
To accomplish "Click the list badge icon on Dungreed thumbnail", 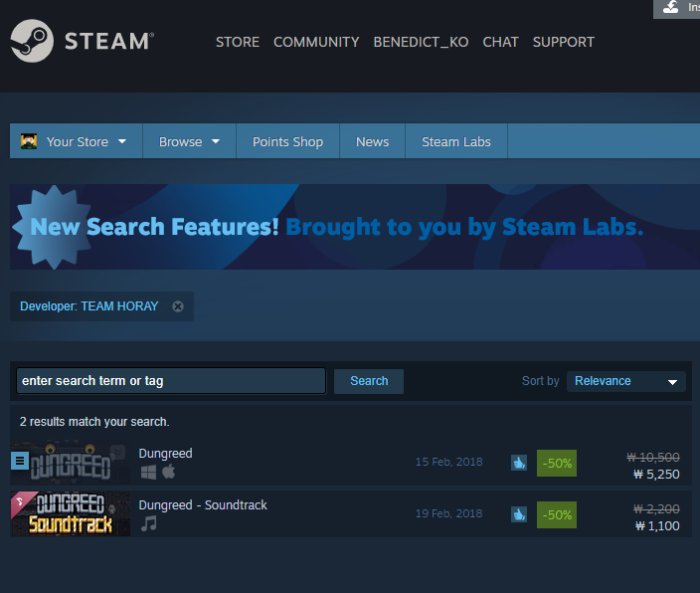I will pos(20,461).
